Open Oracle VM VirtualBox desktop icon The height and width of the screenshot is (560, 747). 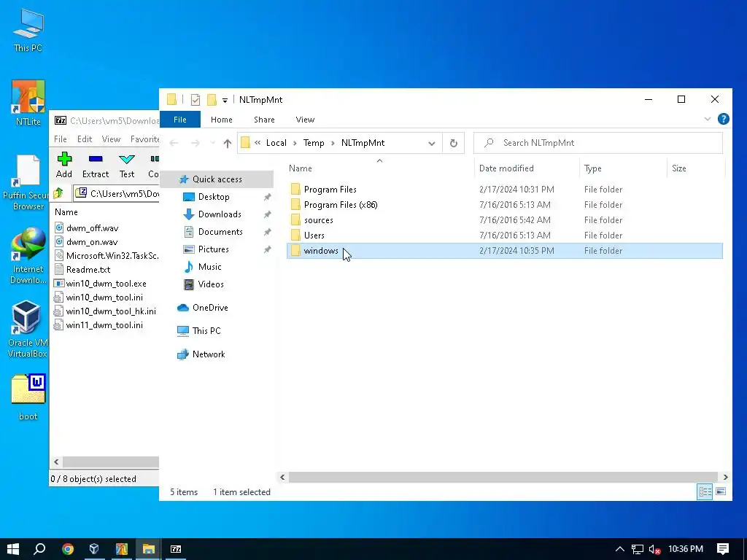[x=27, y=329]
